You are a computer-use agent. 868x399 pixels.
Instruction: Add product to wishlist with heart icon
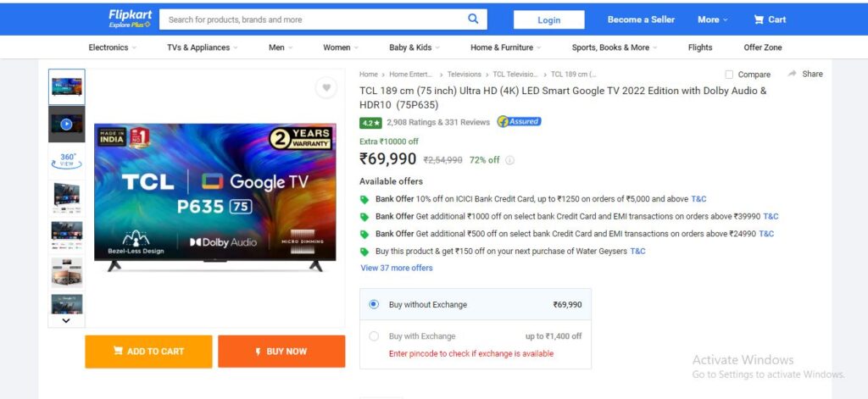326,87
